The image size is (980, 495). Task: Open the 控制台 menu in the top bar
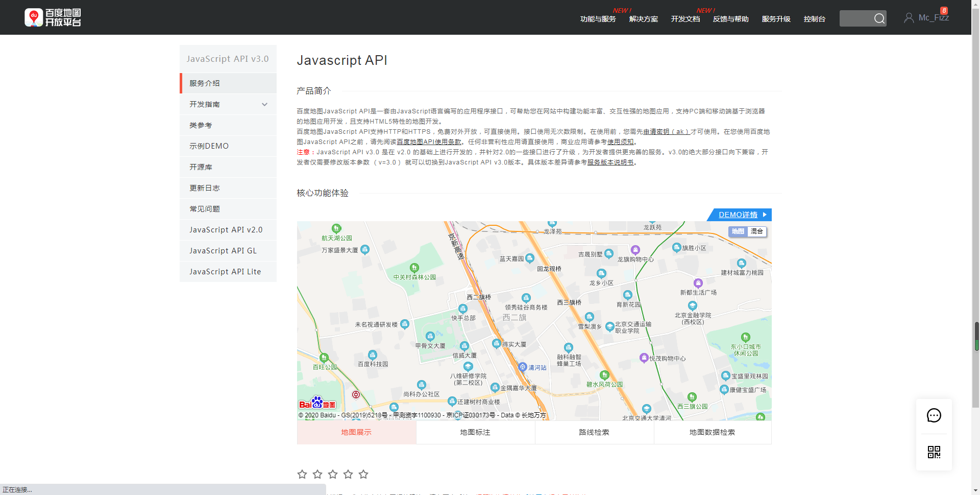[x=814, y=19]
